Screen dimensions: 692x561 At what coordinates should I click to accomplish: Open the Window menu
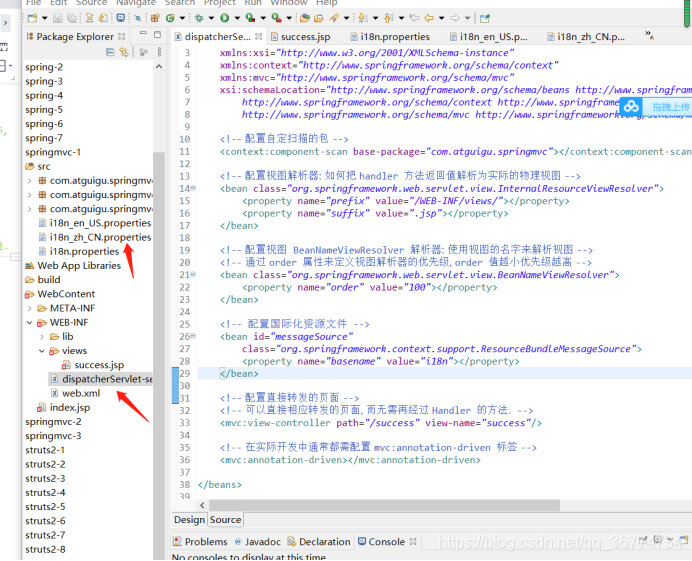(289, 3)
